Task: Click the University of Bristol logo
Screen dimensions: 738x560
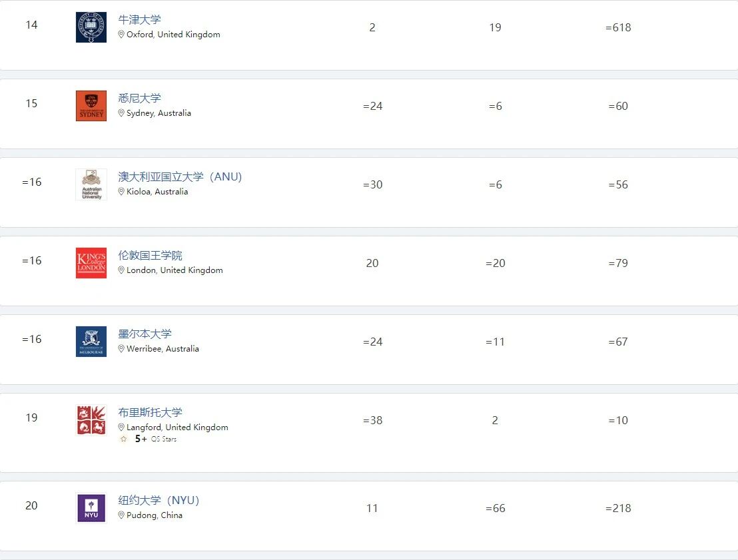Action: click(91, 420)
